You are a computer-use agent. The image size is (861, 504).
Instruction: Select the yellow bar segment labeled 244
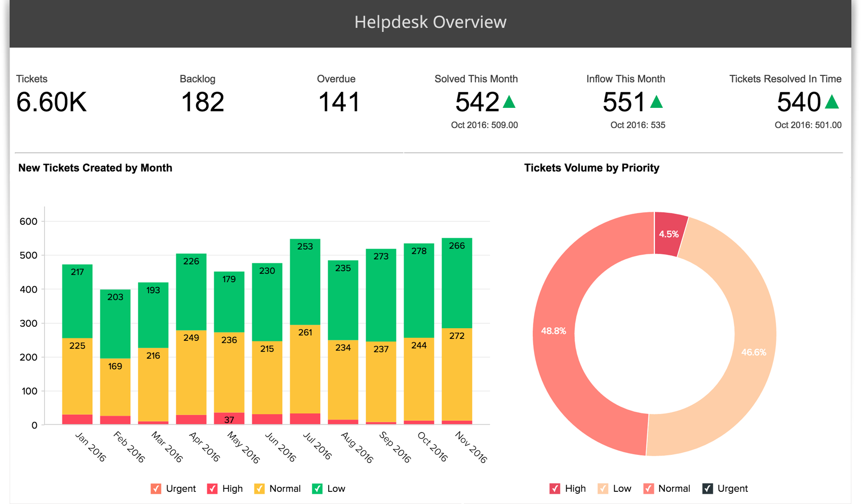click(x=419, y=379)
